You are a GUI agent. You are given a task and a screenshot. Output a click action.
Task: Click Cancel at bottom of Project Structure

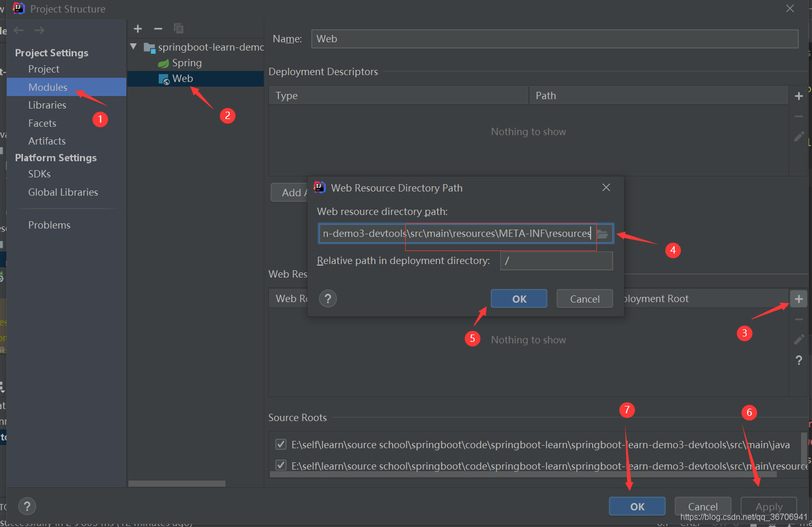click(703, 507)
